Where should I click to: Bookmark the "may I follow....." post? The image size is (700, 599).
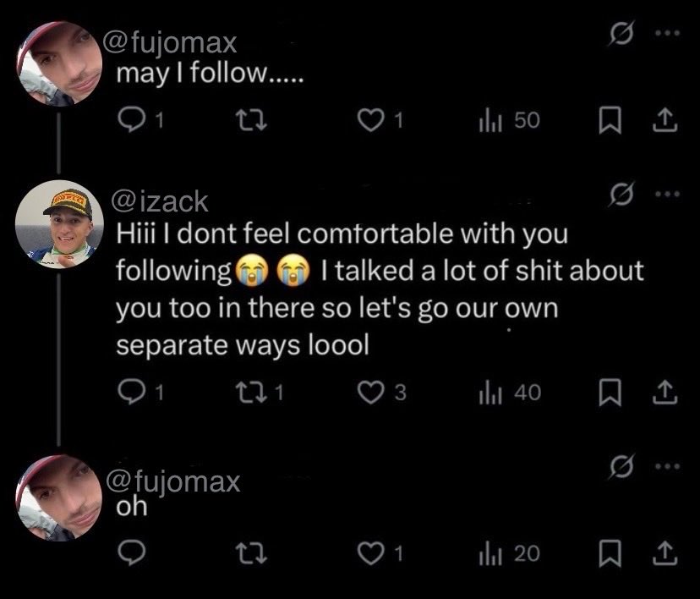610,120
